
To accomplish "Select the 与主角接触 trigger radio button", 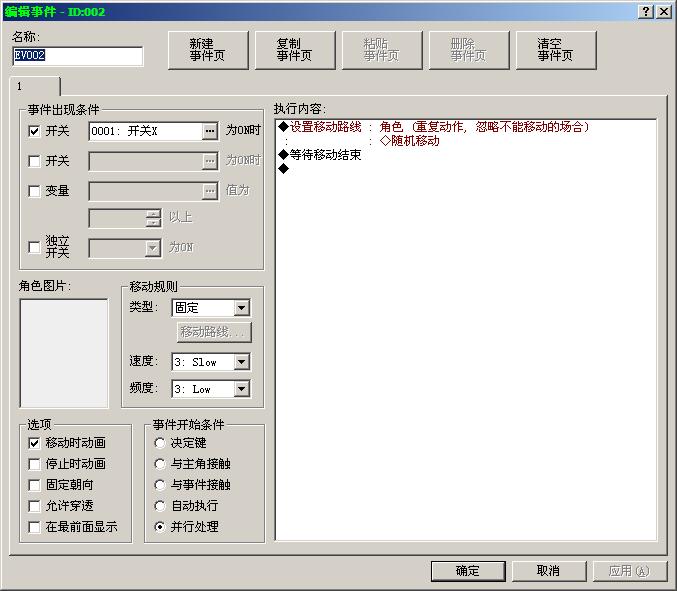I will (x=160, y=464).
